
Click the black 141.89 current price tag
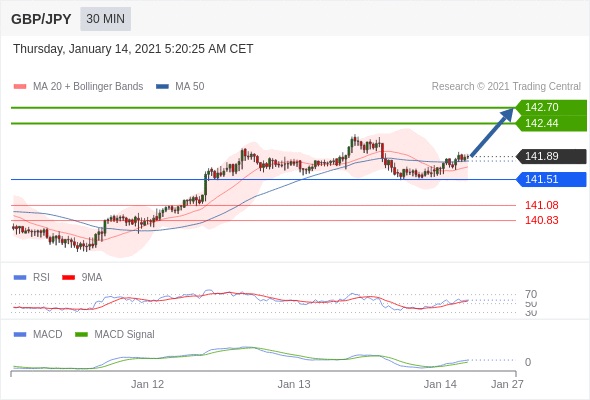pyautogui.click(x=551, y=156)
